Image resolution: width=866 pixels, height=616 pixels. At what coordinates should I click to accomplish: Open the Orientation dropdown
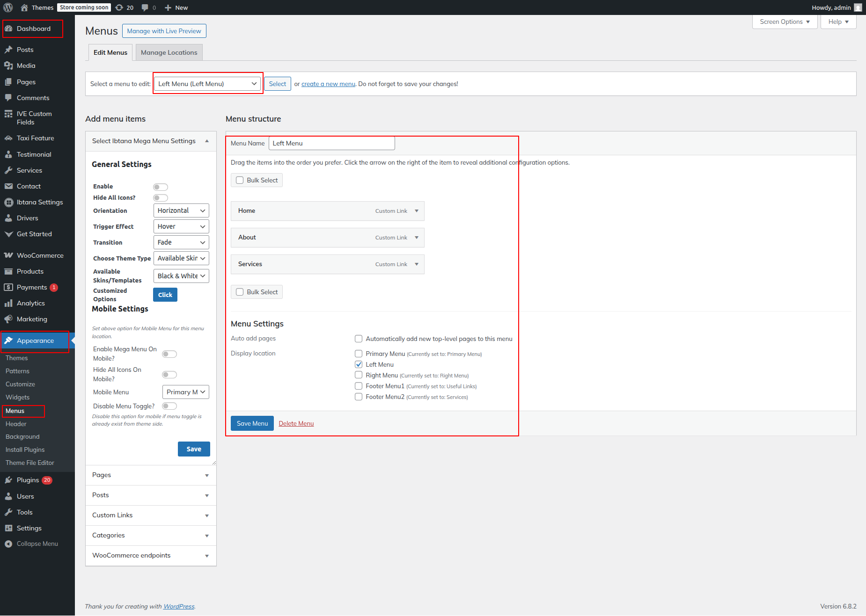(181, 210)
